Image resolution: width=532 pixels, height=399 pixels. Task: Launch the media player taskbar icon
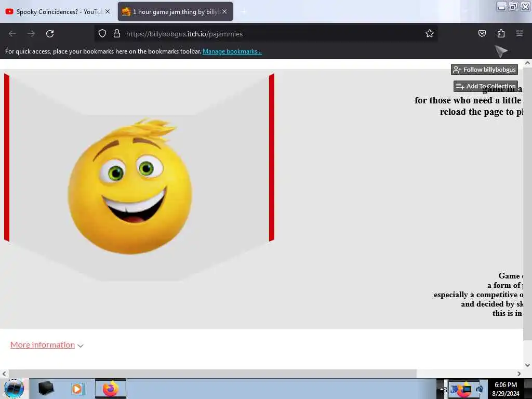point(77,389)
